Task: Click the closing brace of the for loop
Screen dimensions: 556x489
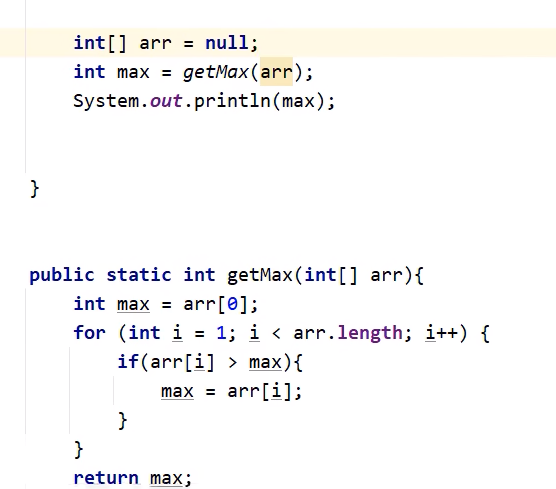Action: click(78, 450)
